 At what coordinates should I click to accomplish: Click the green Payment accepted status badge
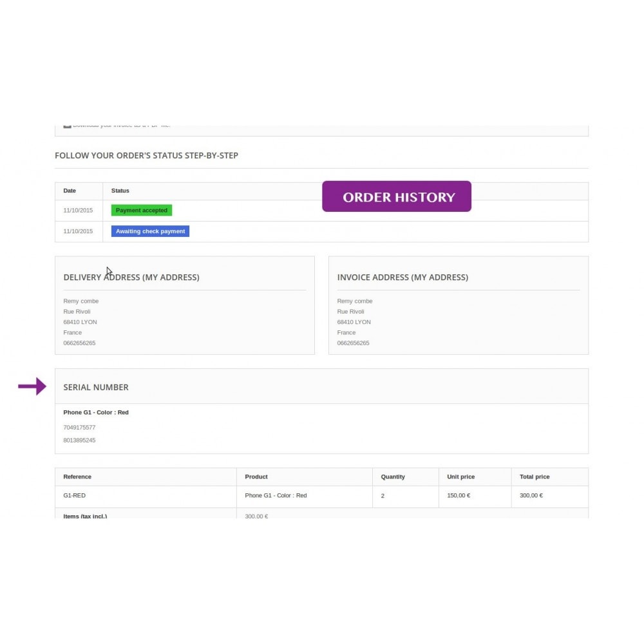tap(141, 211)
